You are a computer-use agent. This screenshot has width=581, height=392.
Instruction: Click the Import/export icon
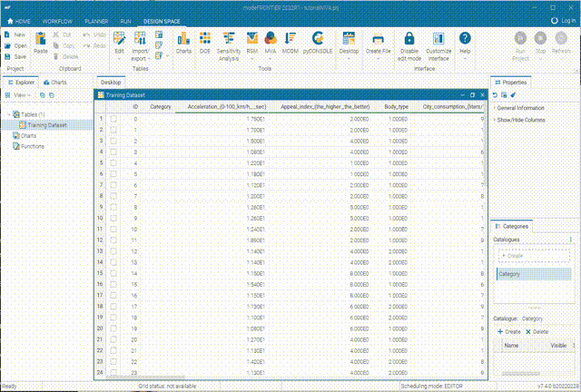pyautogui.click(x=140, y=38)
